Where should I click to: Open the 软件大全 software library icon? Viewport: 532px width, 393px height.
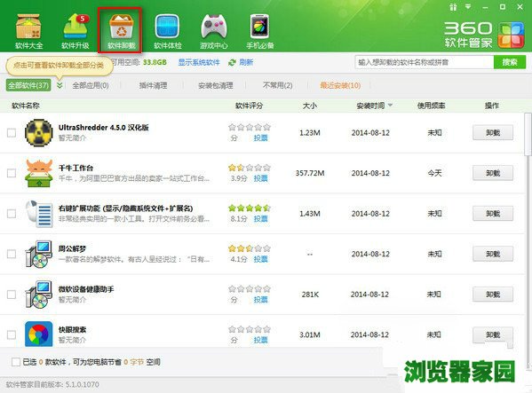28,31
